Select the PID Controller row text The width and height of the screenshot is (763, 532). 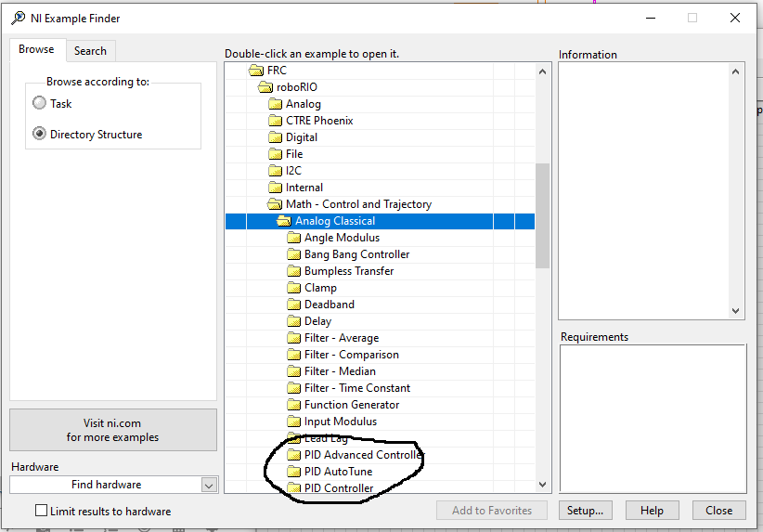coord(339,487)
